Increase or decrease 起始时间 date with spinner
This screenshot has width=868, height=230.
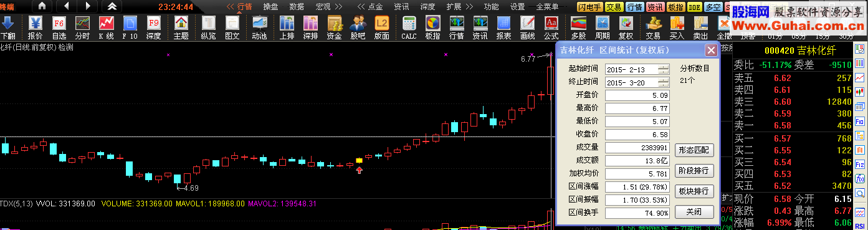pyautogui.click(x=664, y=69)
